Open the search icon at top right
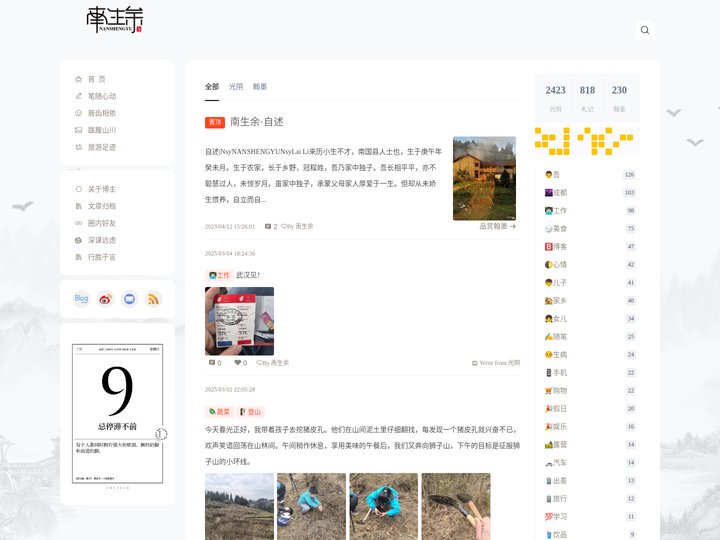 pos(645,30)
